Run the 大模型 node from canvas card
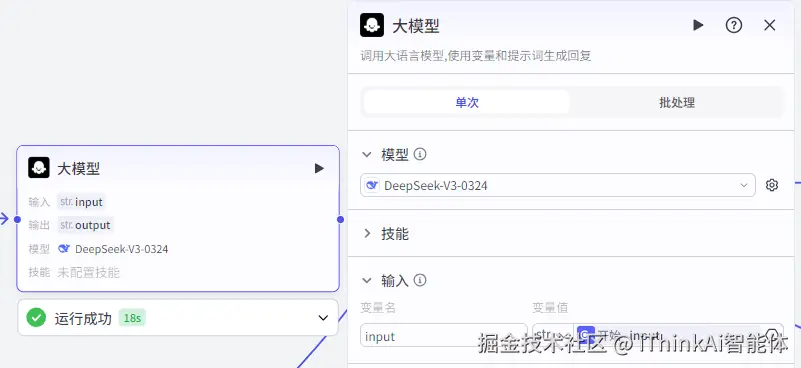Viewport: 801px width, 368px height. (319, 168)
